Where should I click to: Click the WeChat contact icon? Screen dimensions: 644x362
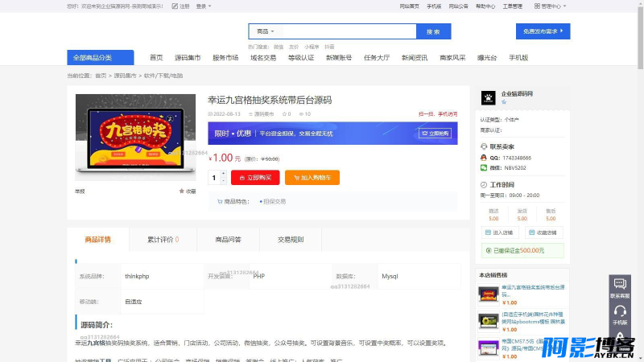pyautogui.click(x=484, y=168)
